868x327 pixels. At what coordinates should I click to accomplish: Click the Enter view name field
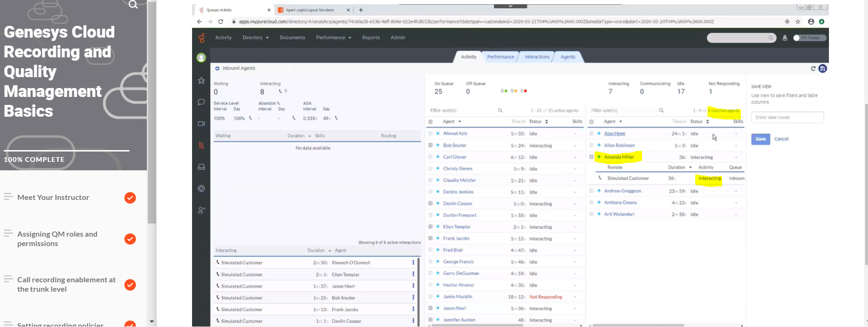tap(788, 118)
